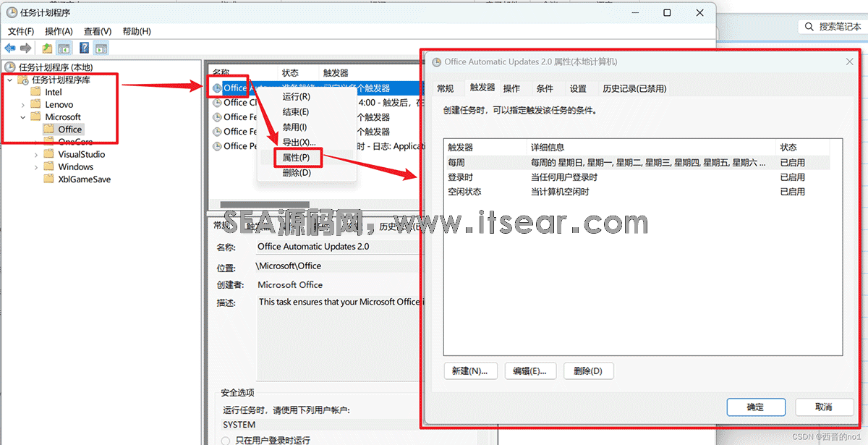Collapse the 任务计划程序库 tree node
Viewport: 868px width, 445px height.
pyautogui.click(x=9, y=80)
